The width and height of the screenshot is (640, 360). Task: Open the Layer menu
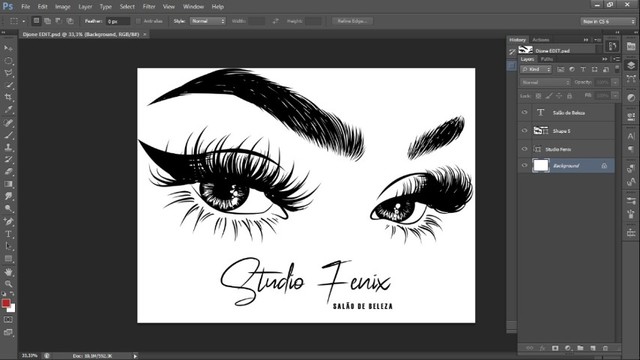[x=85, y=7]
